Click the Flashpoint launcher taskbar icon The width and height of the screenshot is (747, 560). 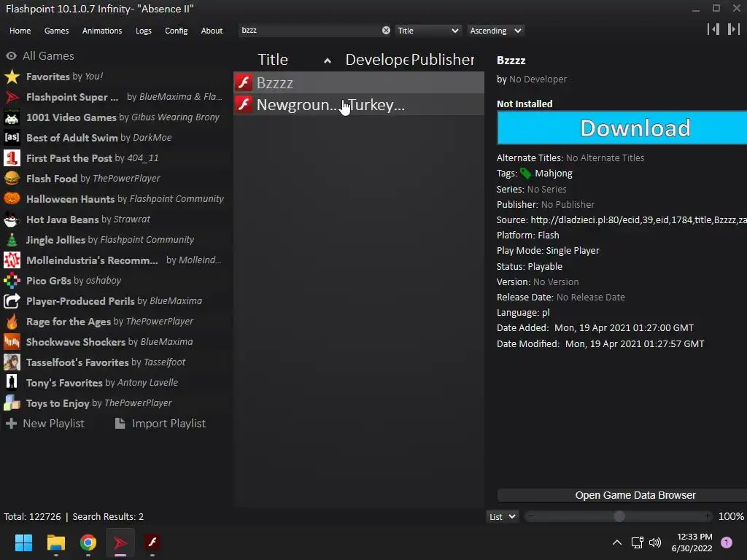[x=120, y=542]
